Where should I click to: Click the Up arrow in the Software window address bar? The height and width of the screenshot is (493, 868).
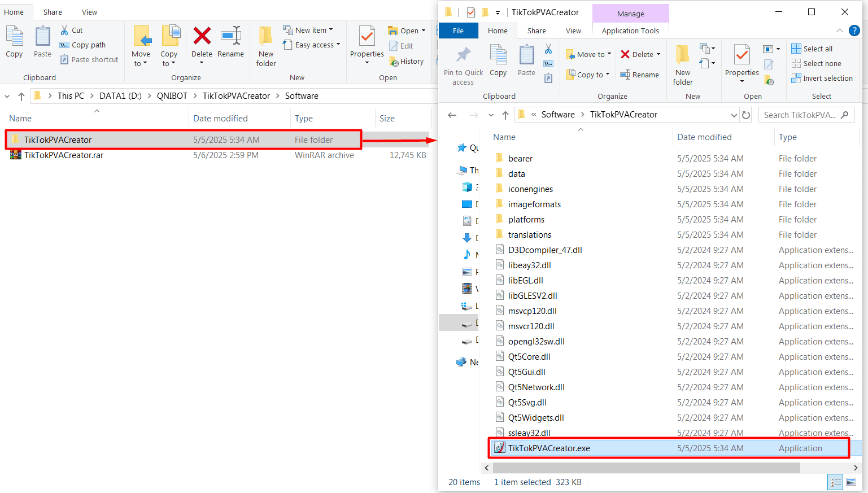coord(21,96)
